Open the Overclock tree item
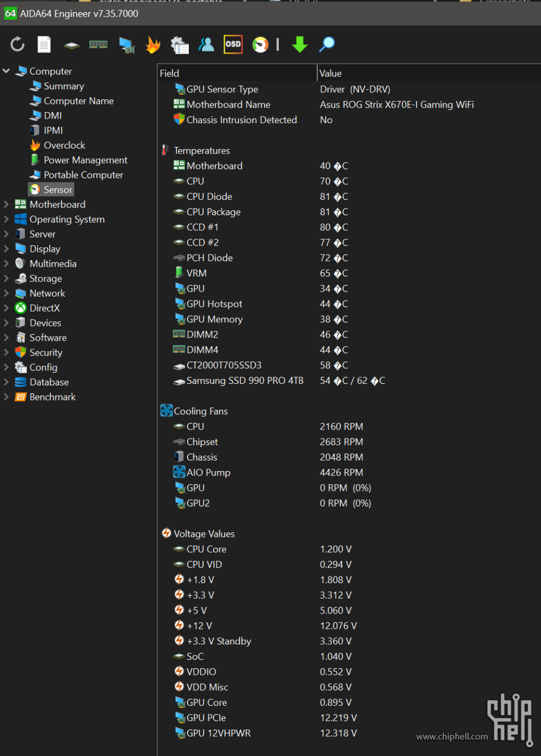 pyautogui.click(x=57, y=145)
